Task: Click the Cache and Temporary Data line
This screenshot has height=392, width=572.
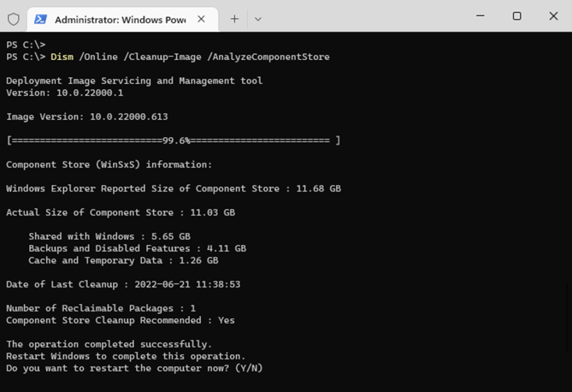Action: (x=123, y=260)
